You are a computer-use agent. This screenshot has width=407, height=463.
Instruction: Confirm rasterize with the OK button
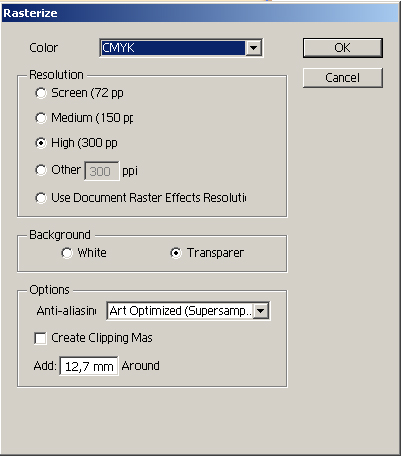pyautogui.click(x=343, y=48)
